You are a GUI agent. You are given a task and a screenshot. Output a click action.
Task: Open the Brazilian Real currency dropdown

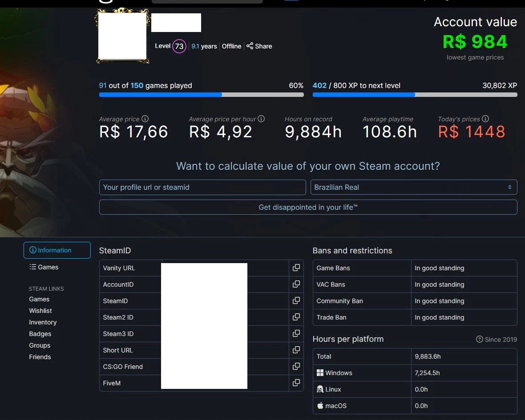point(413,187)
